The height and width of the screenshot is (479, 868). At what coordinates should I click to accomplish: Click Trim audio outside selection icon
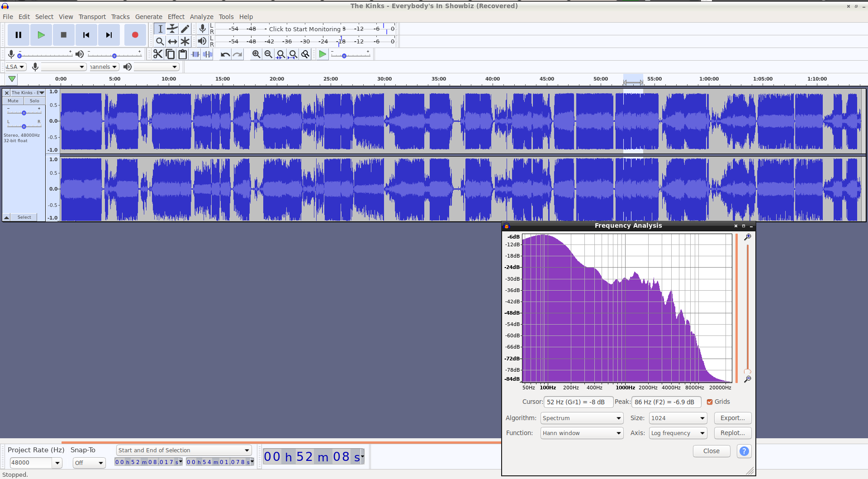pos(195,54)
